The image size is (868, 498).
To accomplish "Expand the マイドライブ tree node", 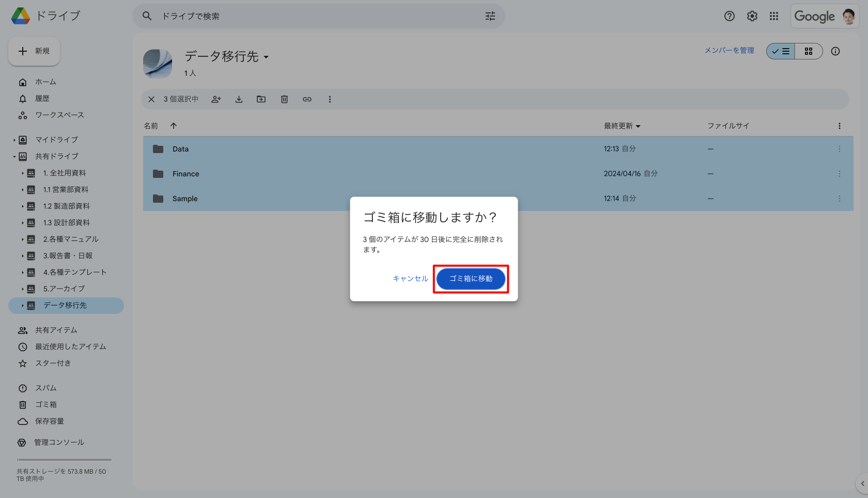I will [14, 140].
